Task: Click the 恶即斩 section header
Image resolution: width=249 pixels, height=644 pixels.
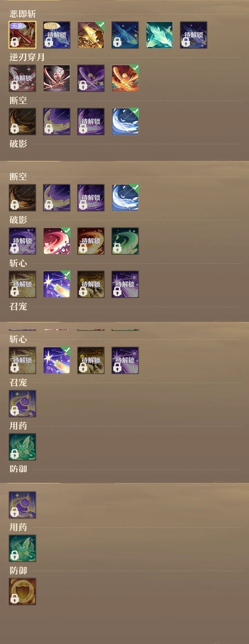Action: click(23, 14)
